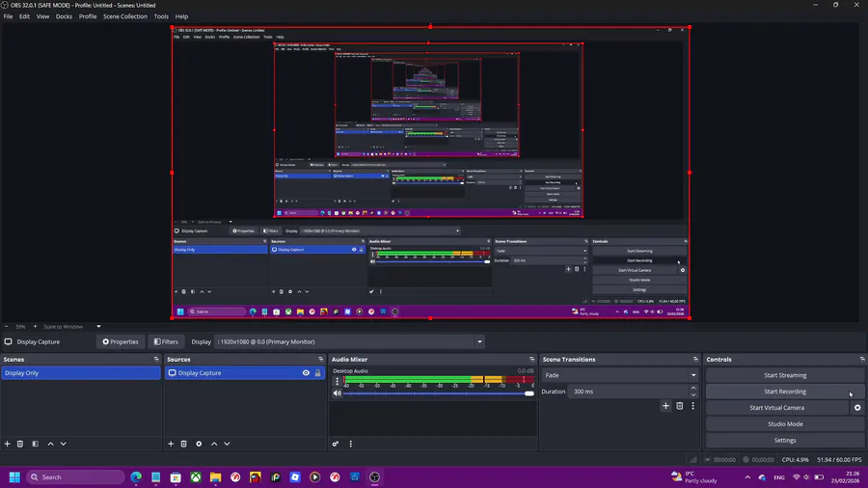Open the File menu
The image size is (868, 488).
[8, 16]
